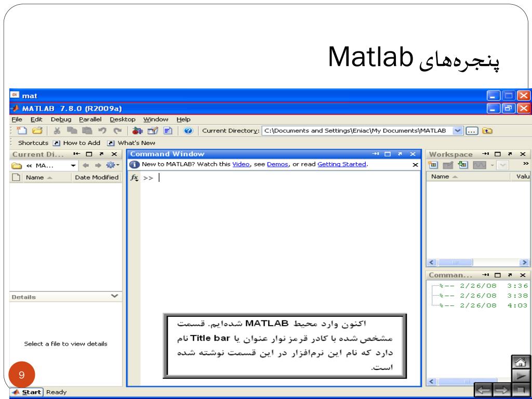Go to next slide arrow button
Image resolution: width=532 pixels, height=399 pixels.
(x=502, y=390)
